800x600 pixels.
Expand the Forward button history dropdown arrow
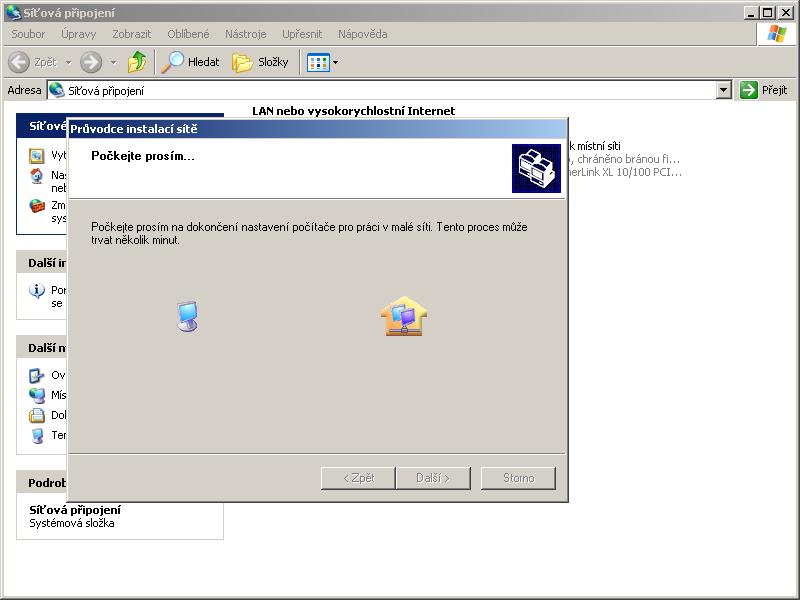point(113,62)
